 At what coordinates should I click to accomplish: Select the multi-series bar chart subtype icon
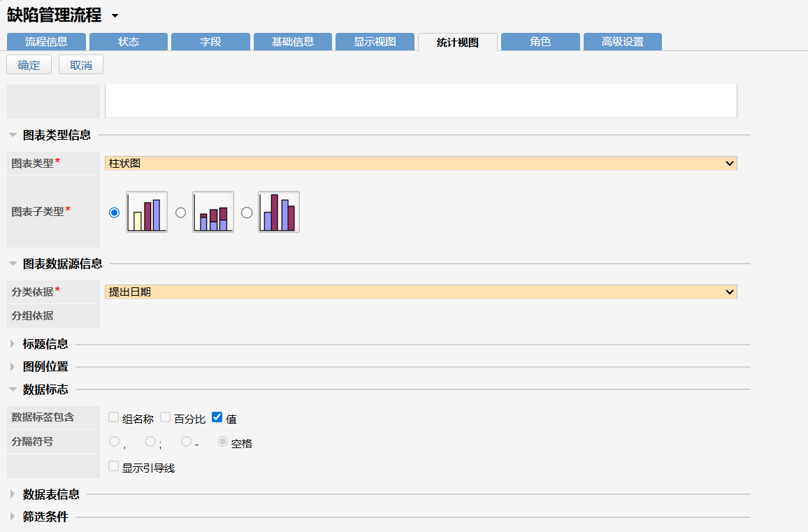(279, 212)
